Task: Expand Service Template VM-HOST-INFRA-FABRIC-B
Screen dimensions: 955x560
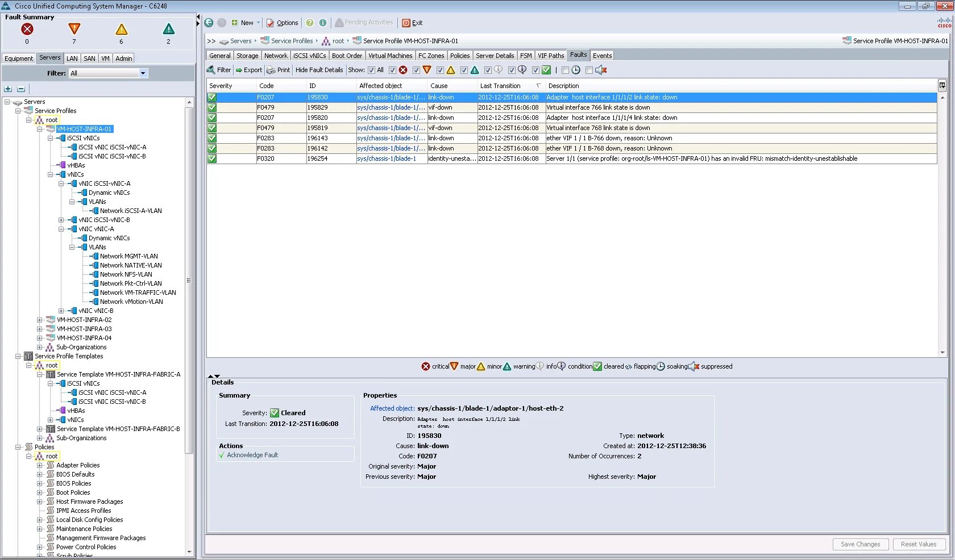Action: coord(40,429)
